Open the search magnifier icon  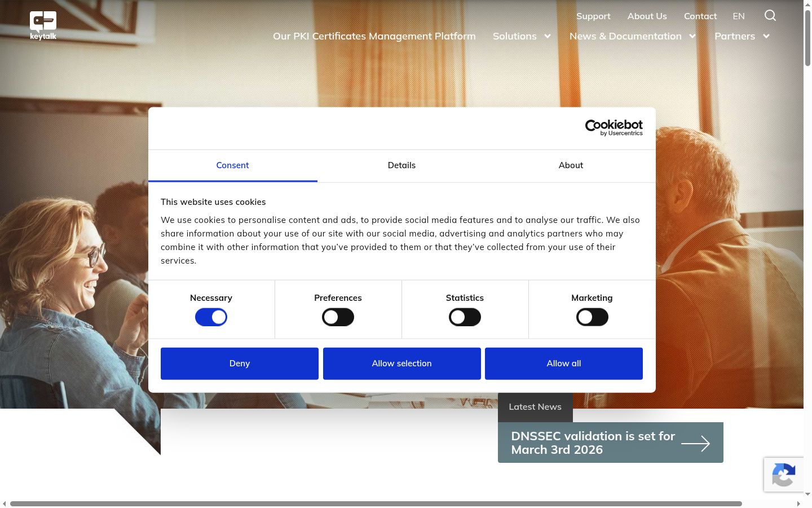tap(770, 16)
